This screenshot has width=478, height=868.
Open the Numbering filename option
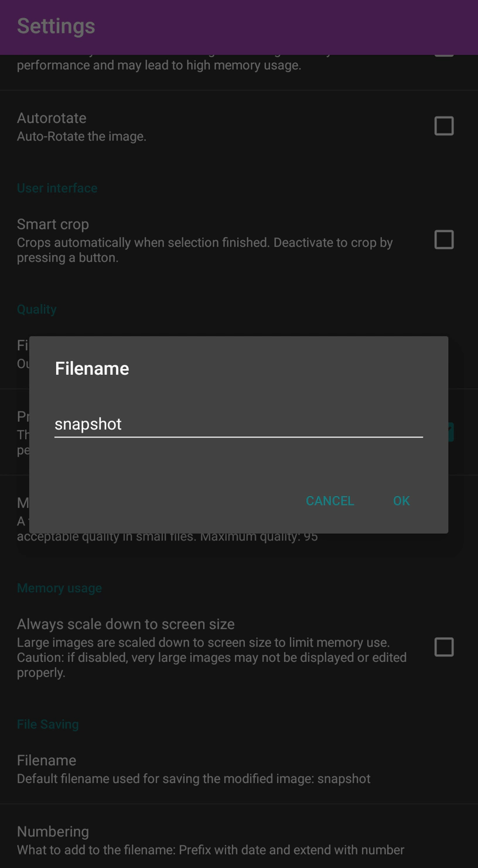coord(239,840)
